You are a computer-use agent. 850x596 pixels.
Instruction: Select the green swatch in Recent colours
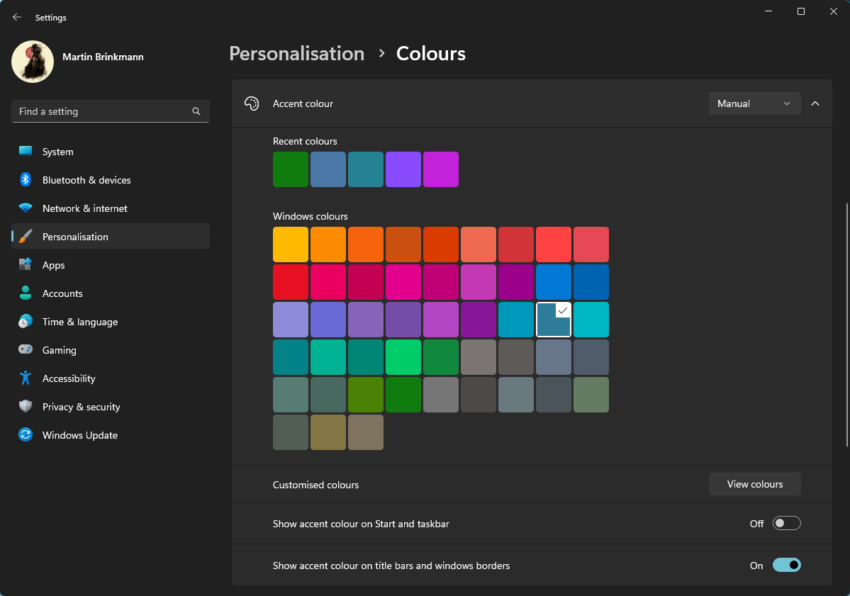click(x=290, y=169)
